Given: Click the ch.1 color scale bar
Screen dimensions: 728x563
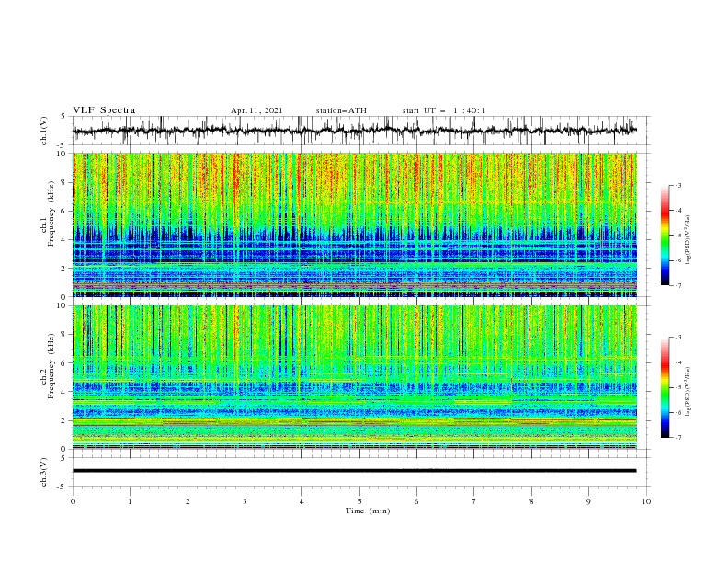Looking at the screenshot, I should (x=665, y=235).
